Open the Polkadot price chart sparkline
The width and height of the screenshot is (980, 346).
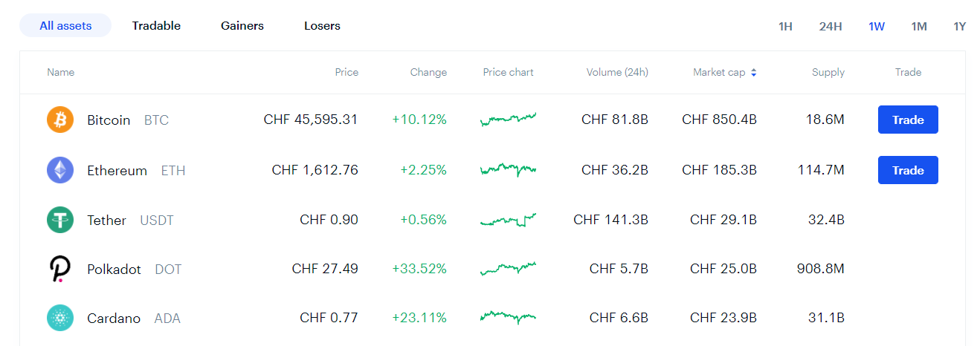508,268
